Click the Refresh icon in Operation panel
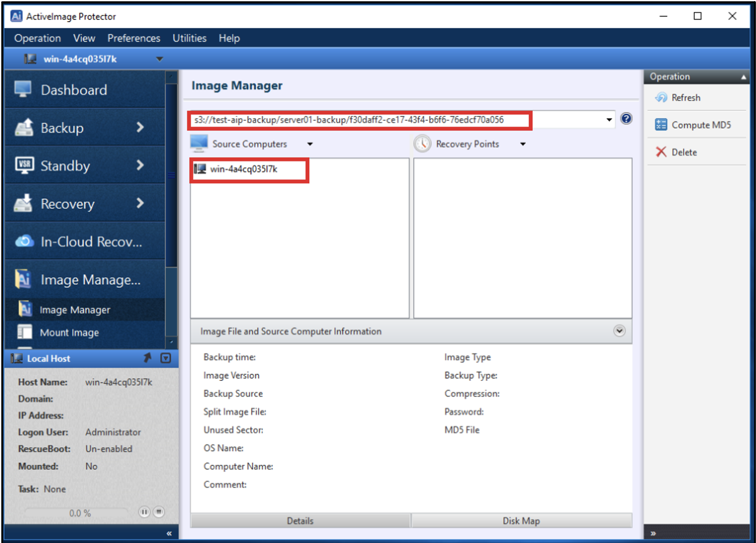This screenshot has width=756, height=543. (x=661, y=97)
